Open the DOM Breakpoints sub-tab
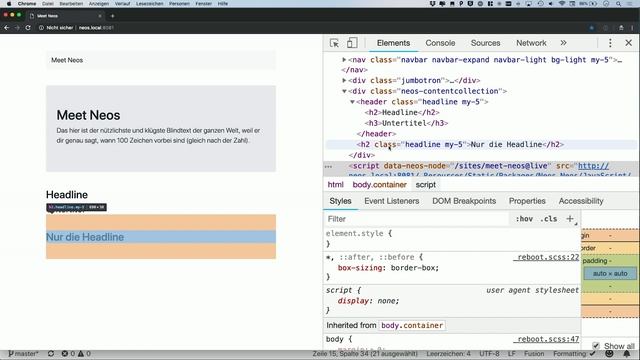This screenshot has width=640, height=360. pos(464,201)
